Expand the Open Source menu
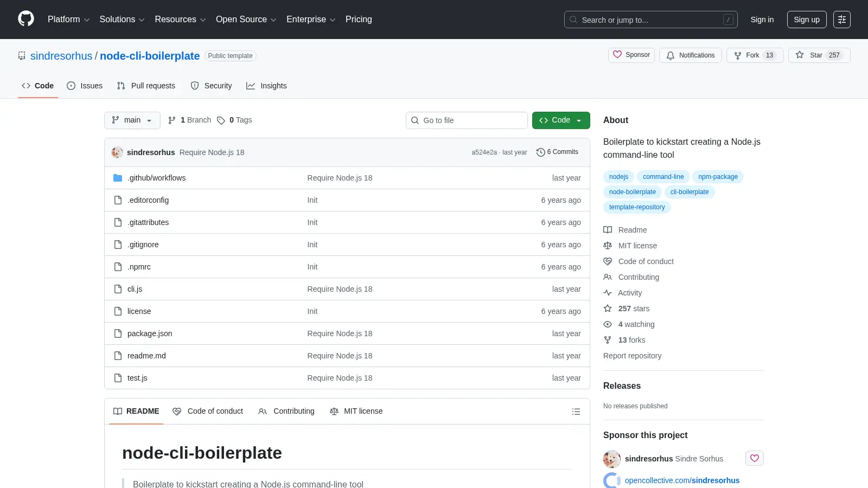This screenshot has height=488, width=868. (x=246, y=20)
